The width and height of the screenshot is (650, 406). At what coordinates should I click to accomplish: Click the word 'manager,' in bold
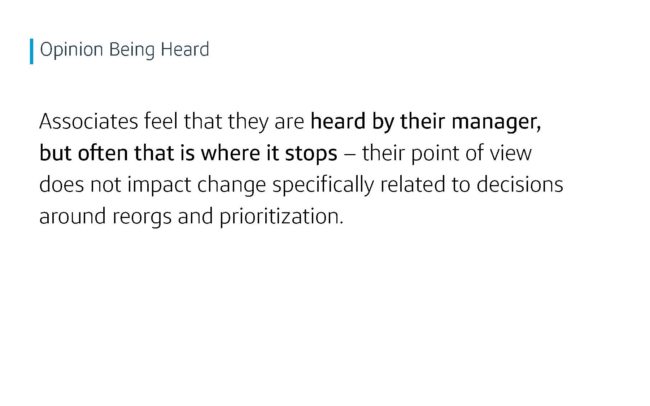coord(496,123)
